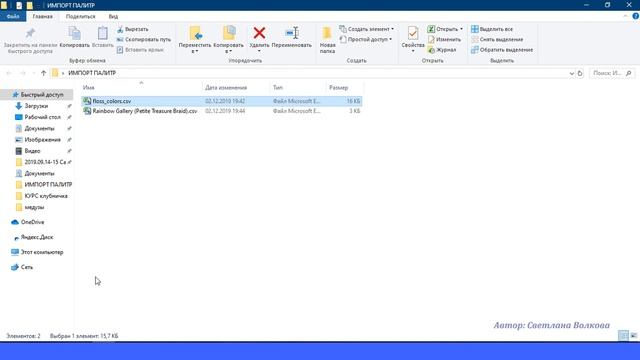
Task: Open the File (Файл) tab
Action: pyautogui.click(x=13, y=16)
